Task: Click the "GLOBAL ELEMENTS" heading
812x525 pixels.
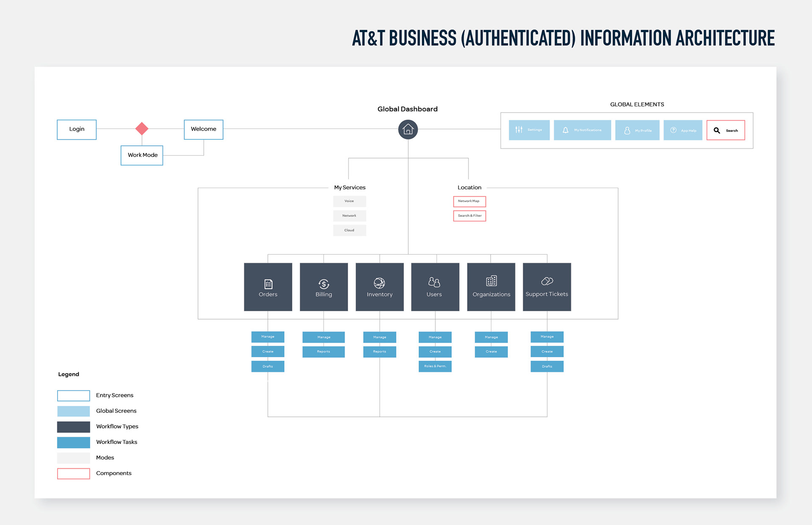Action: [637, 104]
